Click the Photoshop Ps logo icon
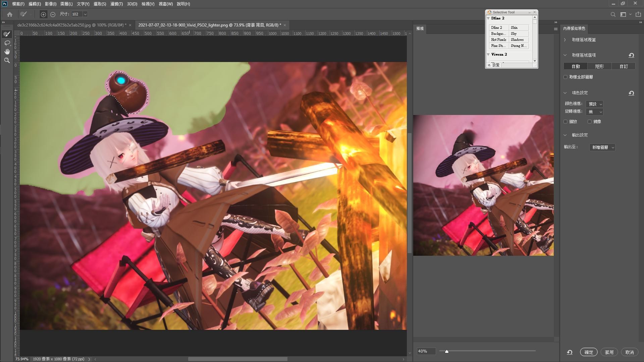The height and width of the screenshot is (362, 644). tap(5, 4)
